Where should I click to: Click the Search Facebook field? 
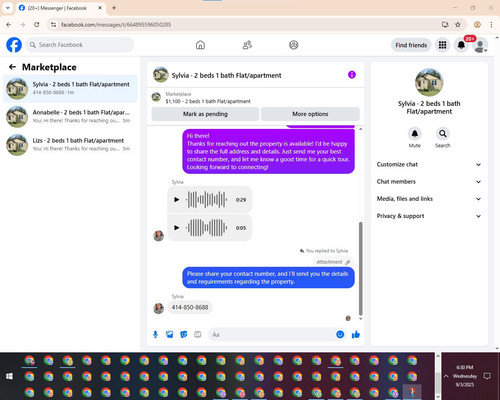pos(80,45)
